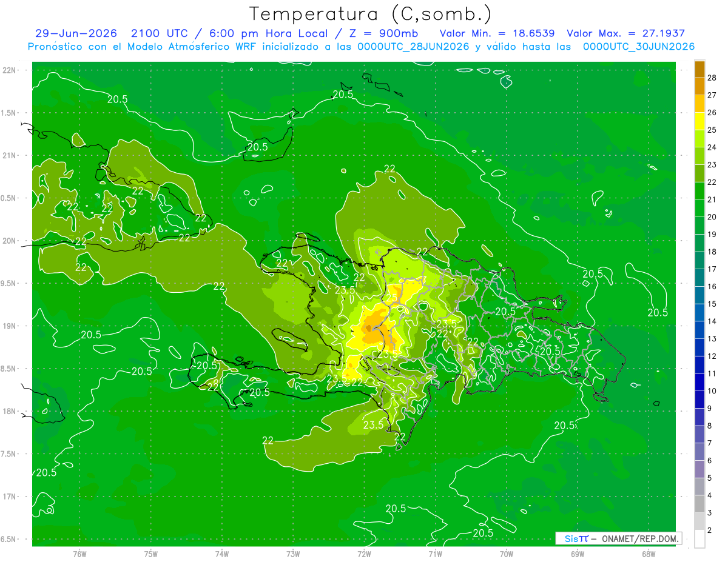Click the '18N' latitude axis label
The image size is (728, 562).
10,412
